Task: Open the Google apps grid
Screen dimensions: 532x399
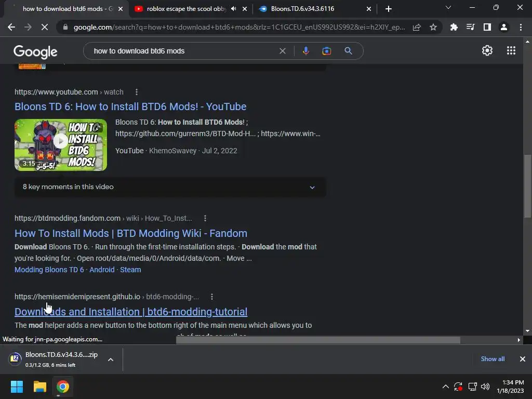Action: click(x=511, y=50)
